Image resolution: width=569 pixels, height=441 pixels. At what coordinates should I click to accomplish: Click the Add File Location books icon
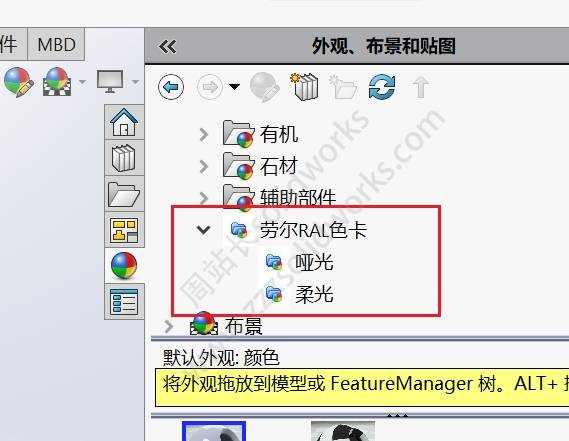[305, 86]
